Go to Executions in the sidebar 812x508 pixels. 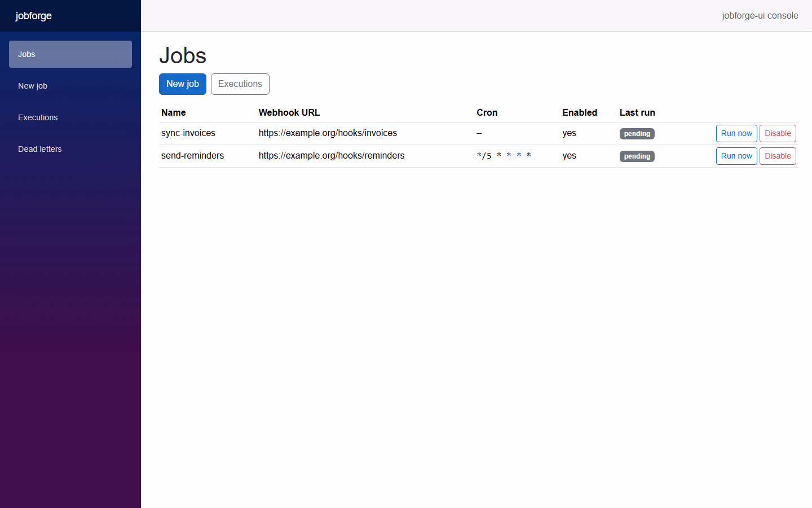70,117
